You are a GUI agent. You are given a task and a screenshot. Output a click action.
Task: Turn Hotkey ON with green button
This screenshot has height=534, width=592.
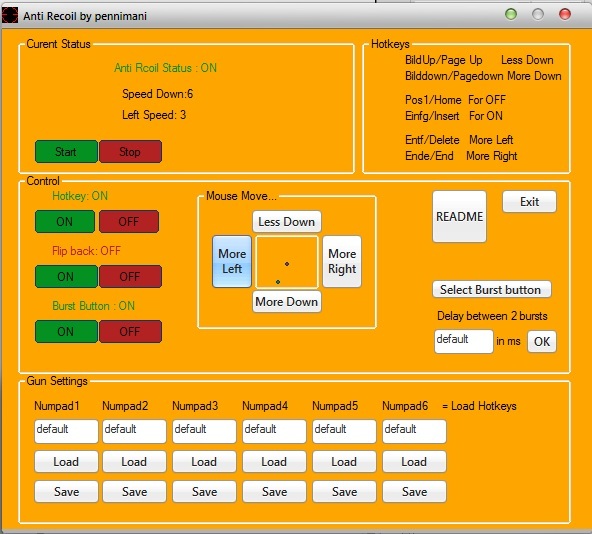pyautogui.click(x=65, y=221)
